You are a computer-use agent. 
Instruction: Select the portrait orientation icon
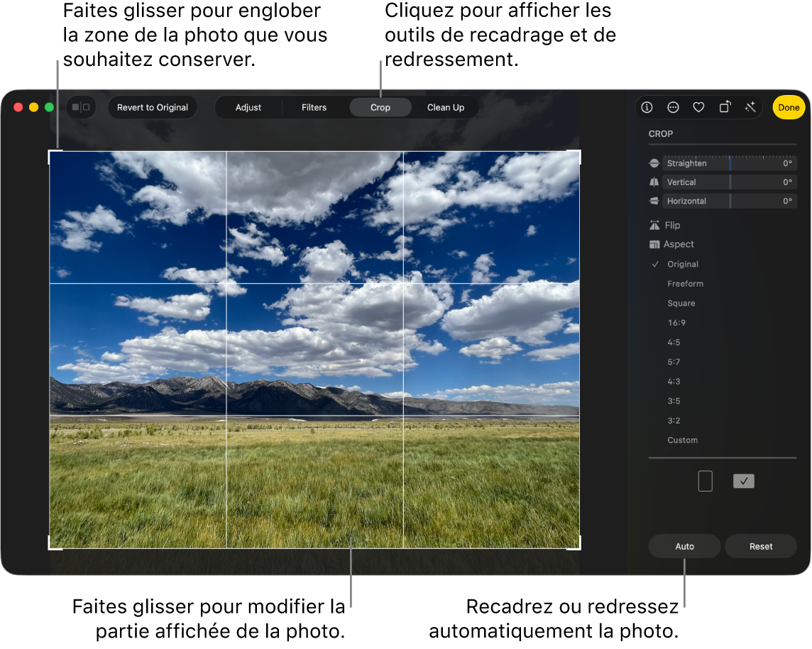pyautogui.click(x=705, y=482)
